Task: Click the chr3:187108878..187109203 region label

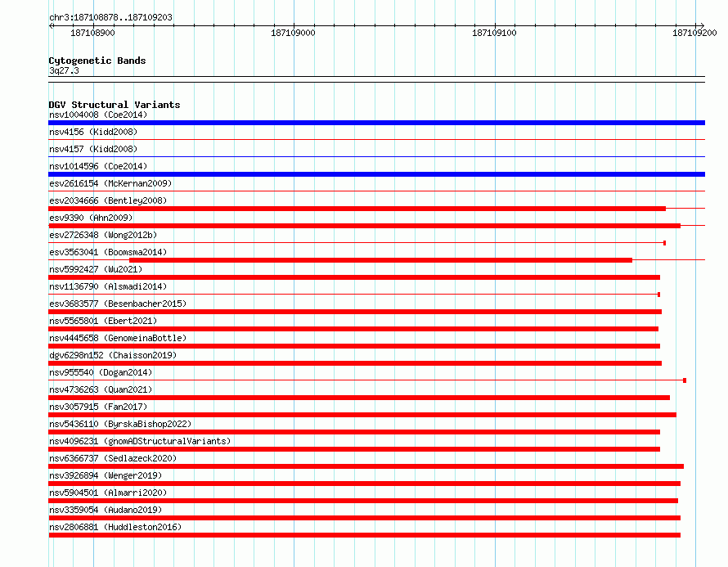Action: (110, 17)
